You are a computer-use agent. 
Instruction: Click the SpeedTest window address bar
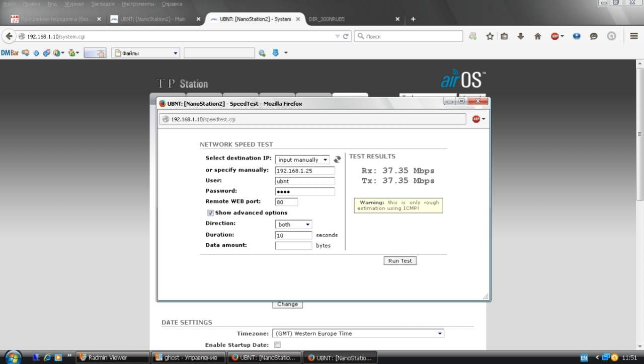(313, 119)
